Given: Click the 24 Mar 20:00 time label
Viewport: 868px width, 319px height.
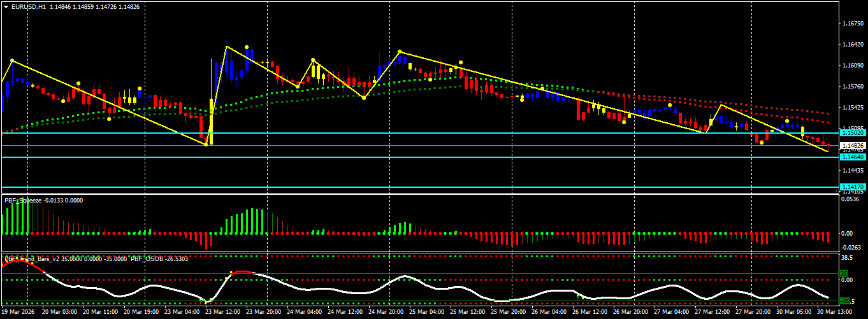Looking at the screenshot, I should point(386,313).
